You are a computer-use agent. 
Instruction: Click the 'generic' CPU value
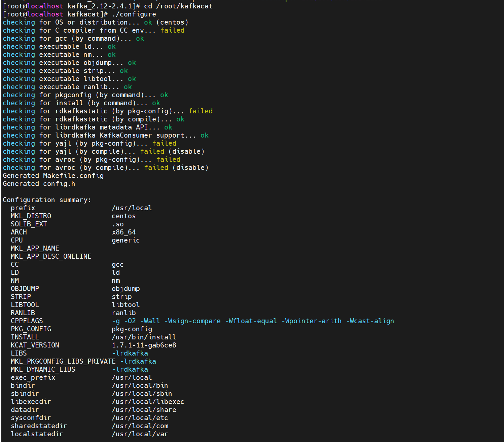click(x=126, y=240)
